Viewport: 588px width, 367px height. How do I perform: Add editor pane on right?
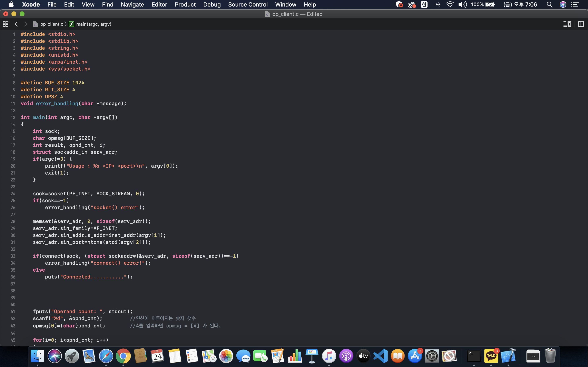pos(581,24)
